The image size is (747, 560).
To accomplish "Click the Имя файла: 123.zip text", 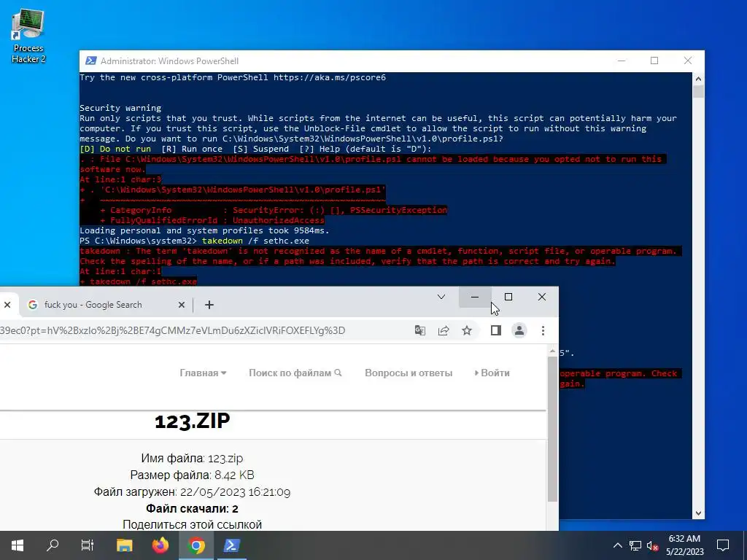I will 192,458.
